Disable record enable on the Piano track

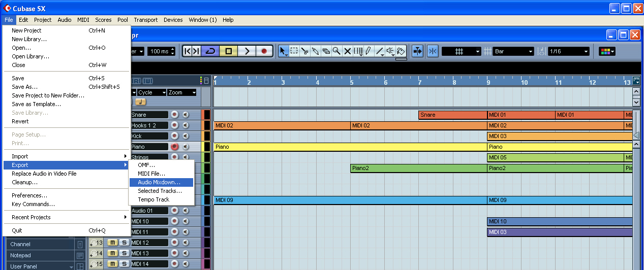tap(175, 147)
